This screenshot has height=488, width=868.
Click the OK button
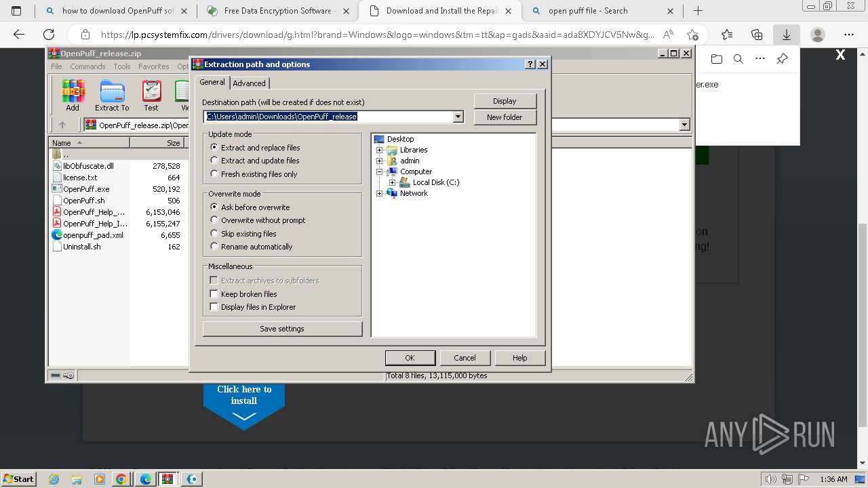click(x=410, y=358)
